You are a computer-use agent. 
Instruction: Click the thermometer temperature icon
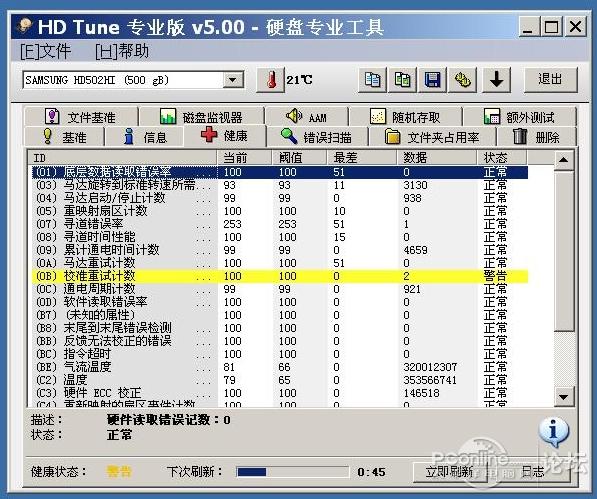pos(271,80)
